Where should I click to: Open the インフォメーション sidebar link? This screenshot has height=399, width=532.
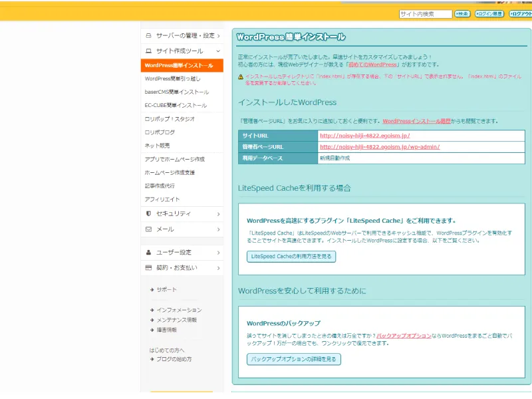click(x=179, y=310)
